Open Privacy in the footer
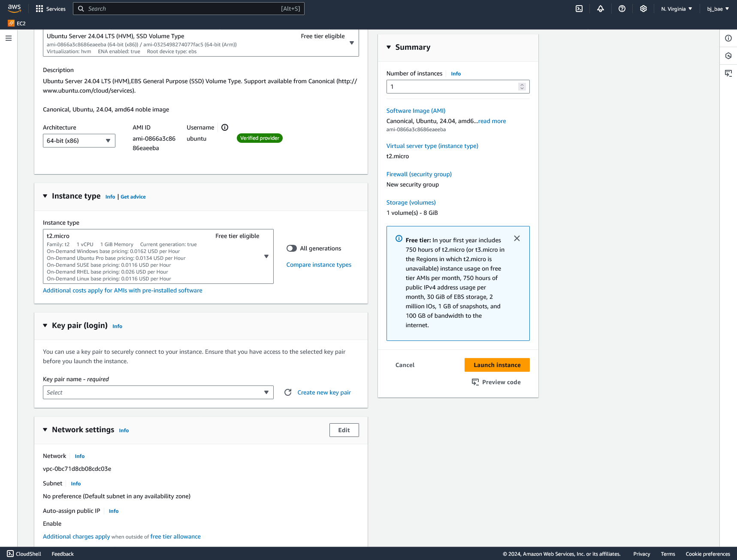The width and height of the screenshot is (737, 560). [x=641, y=554]
